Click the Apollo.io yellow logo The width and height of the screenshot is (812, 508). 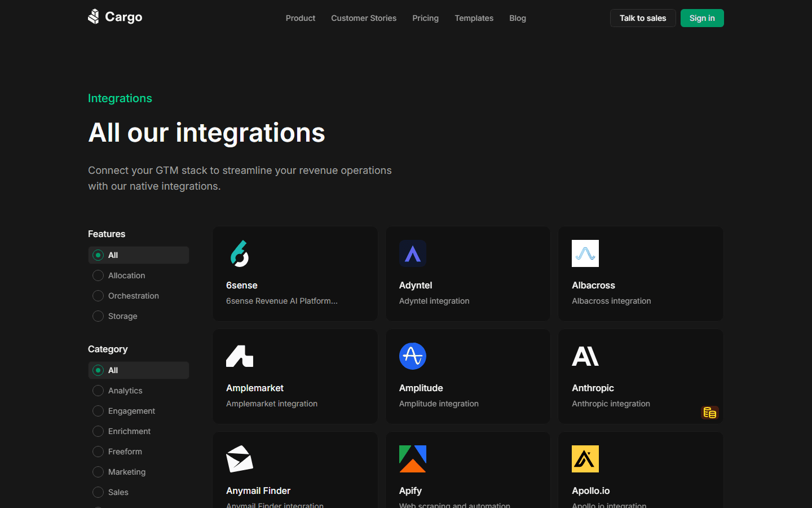tap(585, 459)
